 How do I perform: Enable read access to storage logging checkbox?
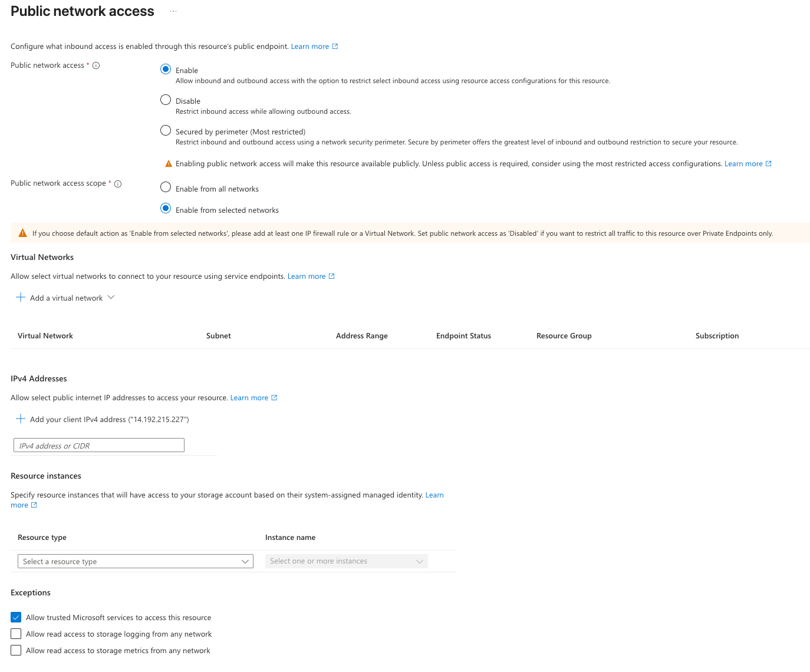pyautogui.click(x=16, y=634)
